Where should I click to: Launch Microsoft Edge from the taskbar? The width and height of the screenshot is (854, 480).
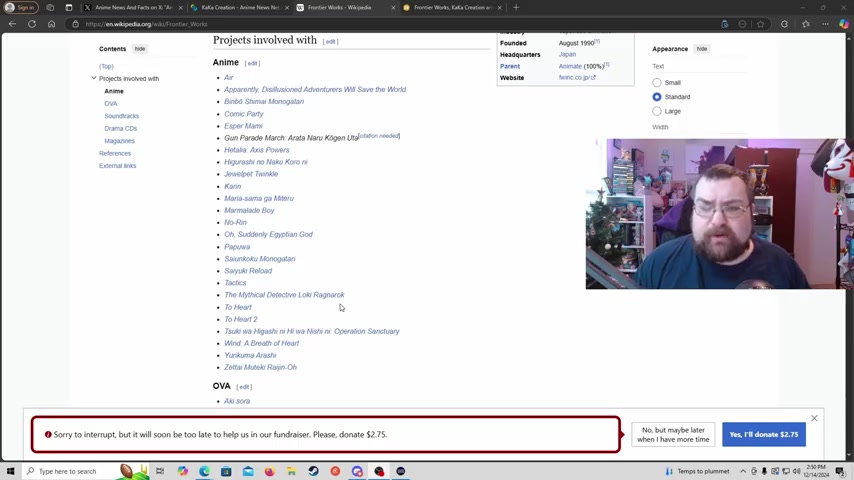pos(204,471)
